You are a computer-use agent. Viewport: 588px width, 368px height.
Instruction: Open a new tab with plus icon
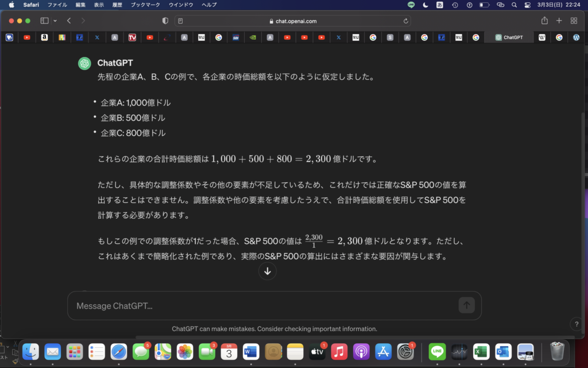(559, 21)
